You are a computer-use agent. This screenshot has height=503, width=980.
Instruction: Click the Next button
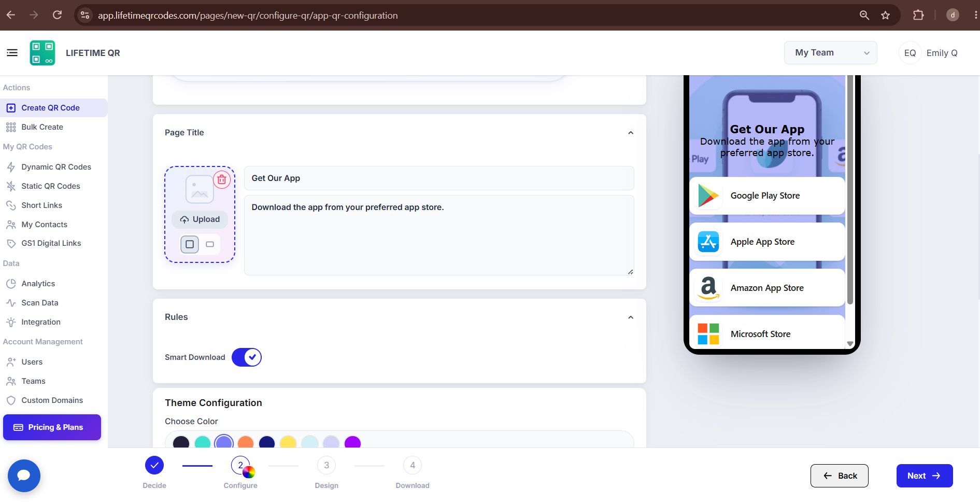coord(925,476)
